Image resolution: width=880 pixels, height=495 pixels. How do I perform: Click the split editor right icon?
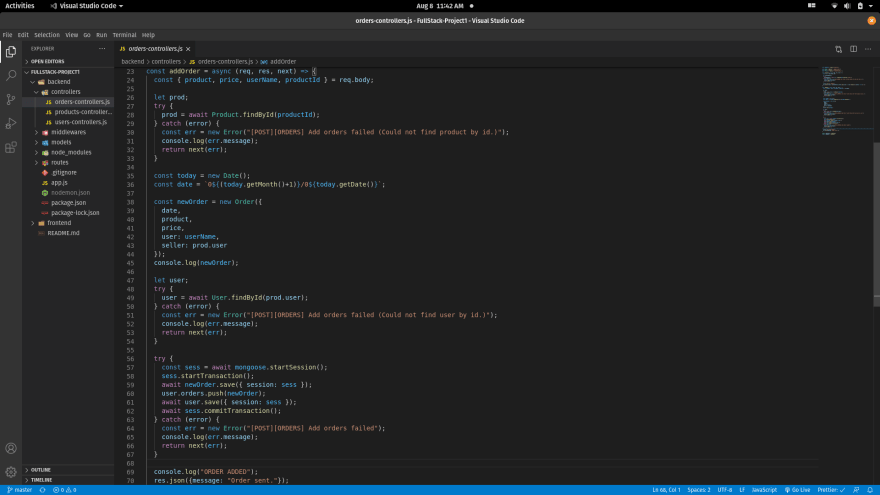[x=853, y=49]
